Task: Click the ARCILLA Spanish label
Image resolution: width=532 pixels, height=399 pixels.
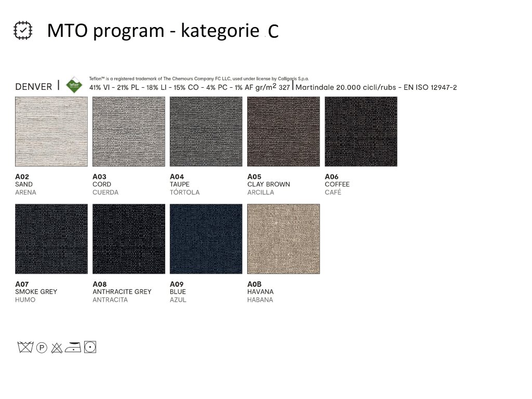Action: pos(261,192)
